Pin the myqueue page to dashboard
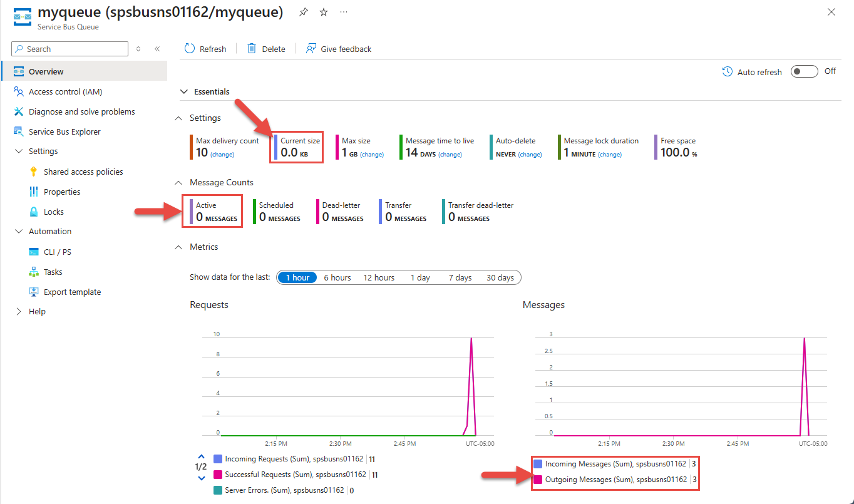854x504 pixels. (x=304, y=13)
